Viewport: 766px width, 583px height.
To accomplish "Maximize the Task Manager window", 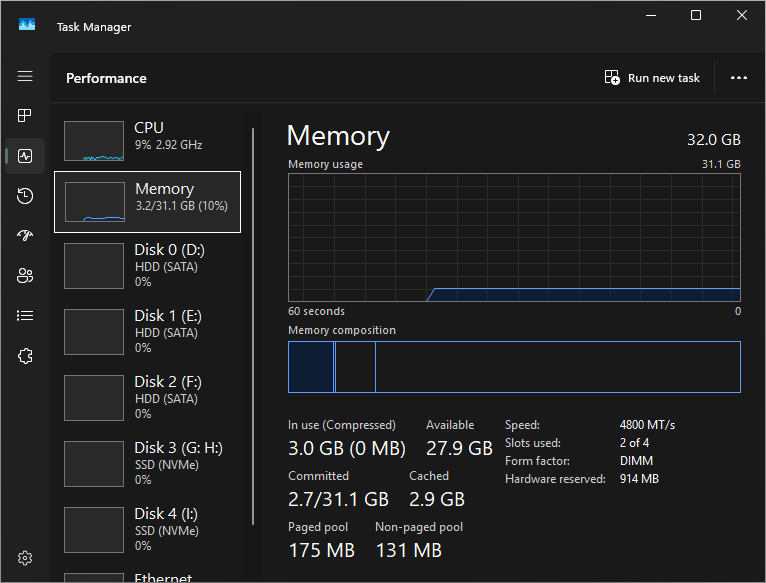I will click(696, 16).
